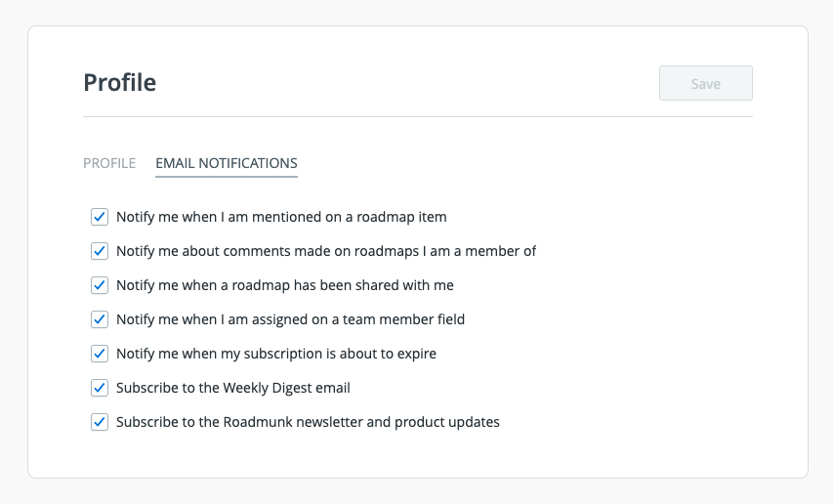833x504 pixels.
Task: Click the "Subscribe to the Weekly Digest email" text
Action: point(233,388)
